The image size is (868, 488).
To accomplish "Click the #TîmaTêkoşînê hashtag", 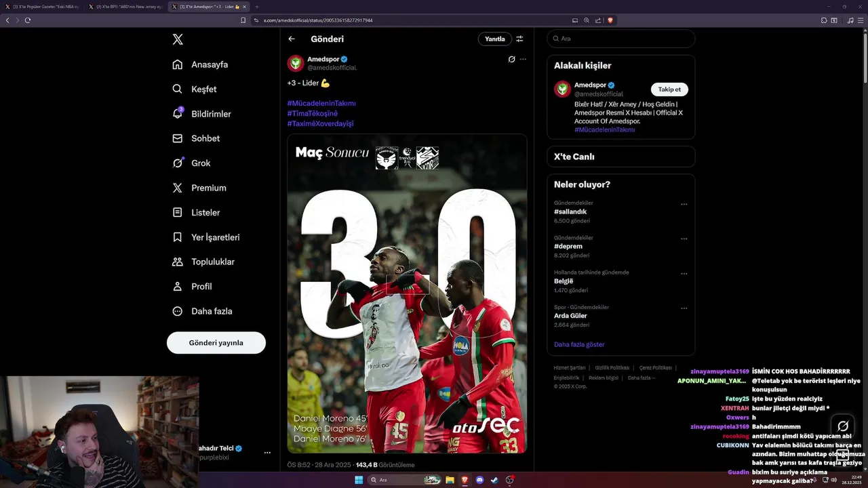I will click(x=313, y=113).
